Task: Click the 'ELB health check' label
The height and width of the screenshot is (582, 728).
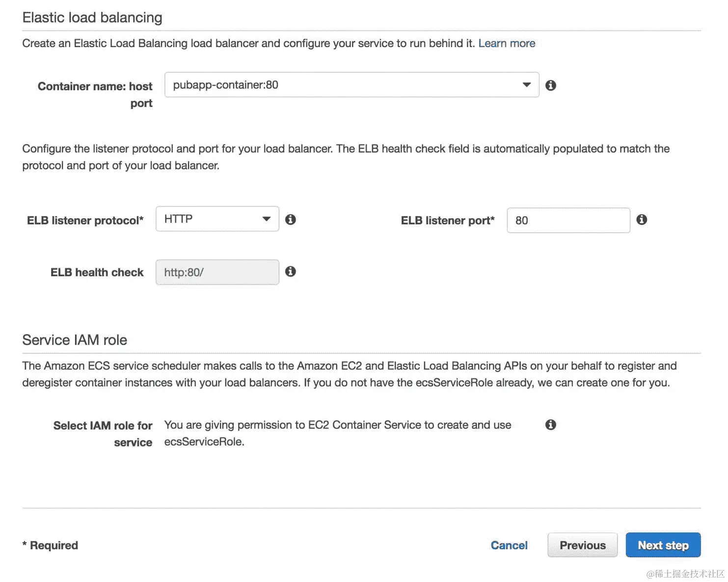Action: point(97,272)
